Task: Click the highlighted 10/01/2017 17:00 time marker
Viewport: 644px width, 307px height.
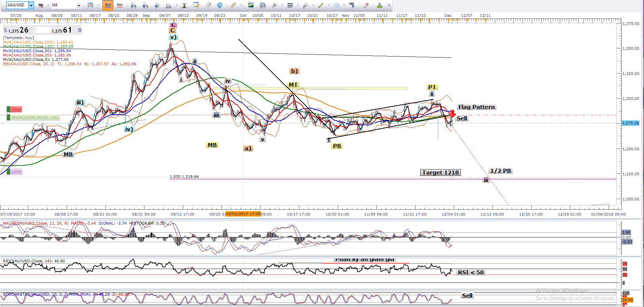Action: [243, 214]
